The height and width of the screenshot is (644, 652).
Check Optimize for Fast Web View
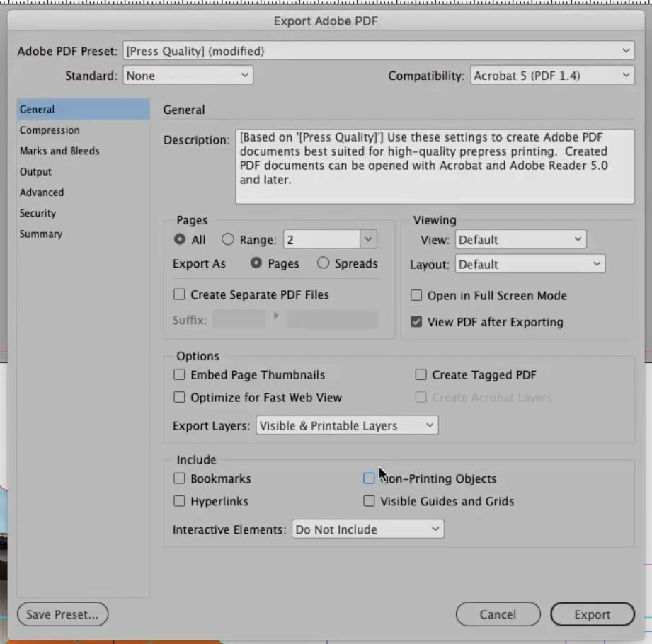pos(179,397)
